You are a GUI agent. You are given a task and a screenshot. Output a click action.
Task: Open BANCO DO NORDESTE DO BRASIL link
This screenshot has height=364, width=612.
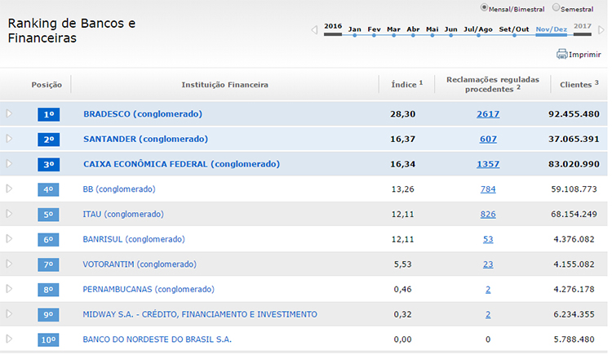tap(157, 340)
